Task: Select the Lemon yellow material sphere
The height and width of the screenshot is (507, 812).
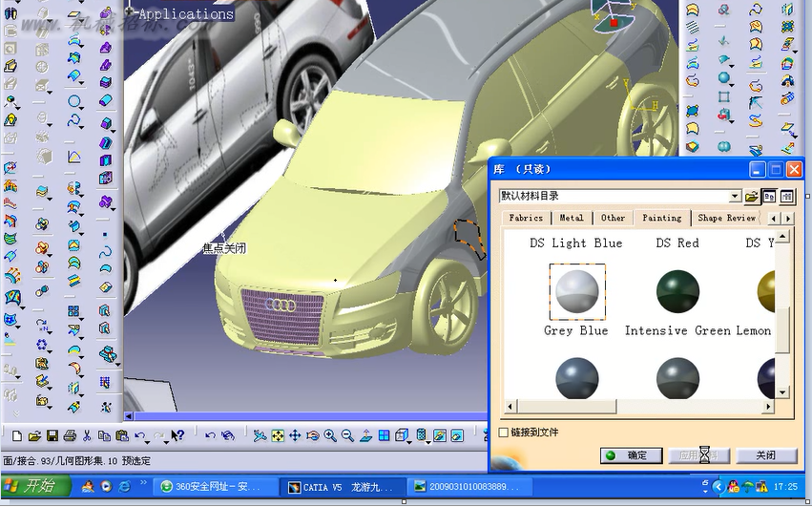Action: [766, 292]
